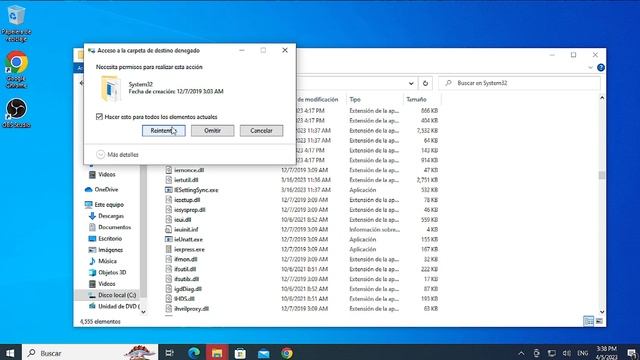Image resolution: width=640 pixels, height=360 pixels.
Task: Click the Explorer help question mark icon
Action: (x=601, y=68)
